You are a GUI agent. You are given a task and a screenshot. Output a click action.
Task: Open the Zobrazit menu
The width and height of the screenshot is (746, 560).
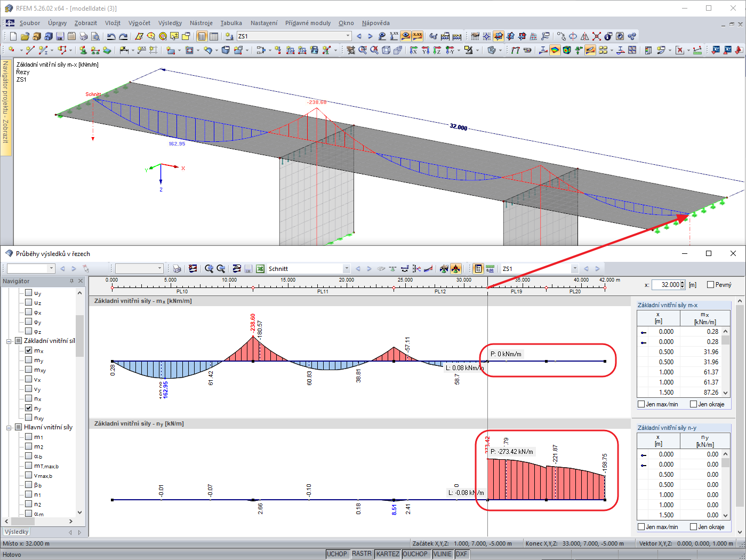coord(86,23)
